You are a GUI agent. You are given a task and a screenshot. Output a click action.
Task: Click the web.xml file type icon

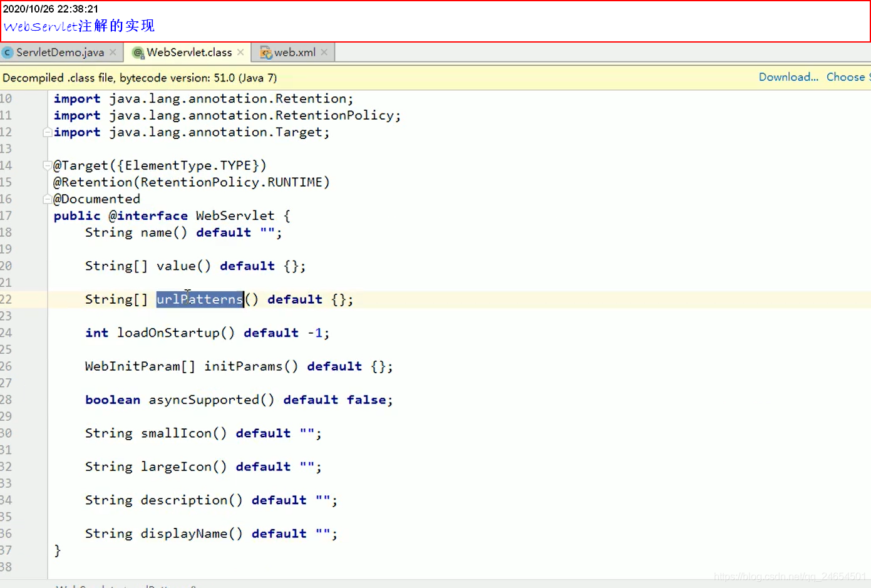[266, 53]
